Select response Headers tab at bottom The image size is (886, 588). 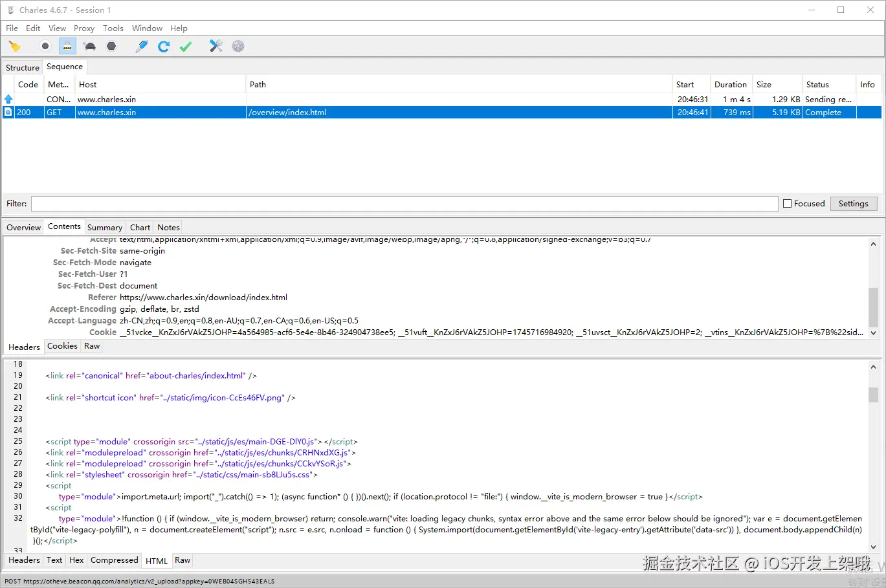[x=24, y=560]
